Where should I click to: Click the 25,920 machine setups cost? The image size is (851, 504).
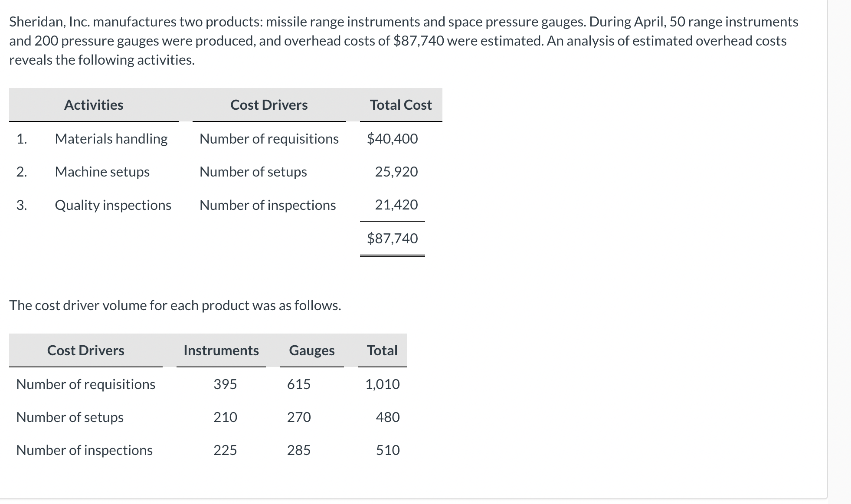396,172
